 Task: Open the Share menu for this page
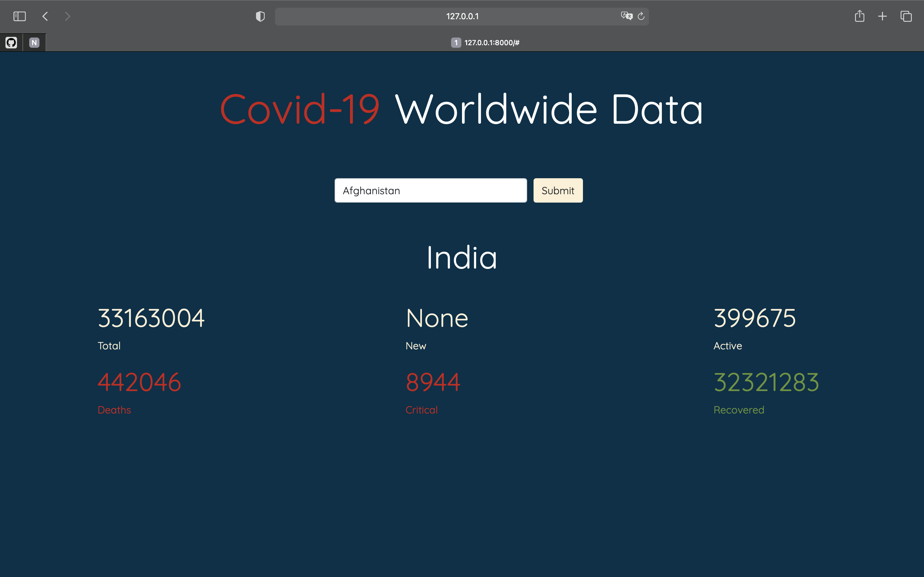point(860,16)
